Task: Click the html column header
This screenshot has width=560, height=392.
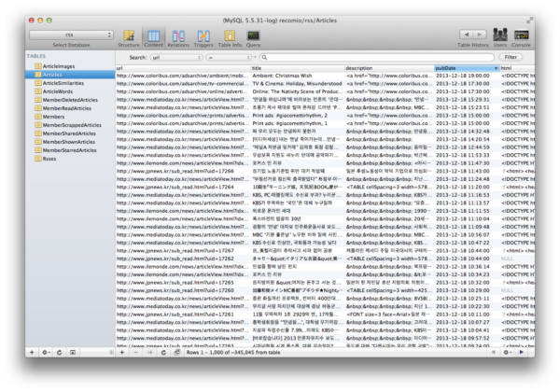Action: (x=517, y=68)
